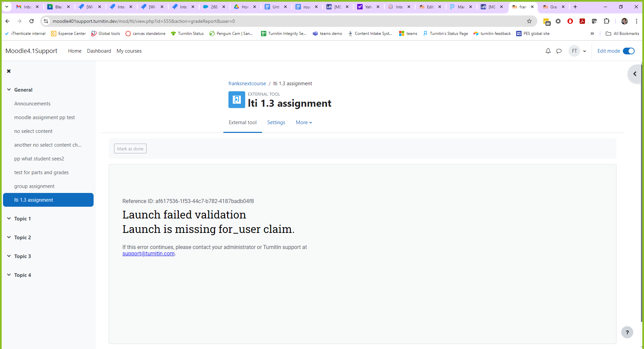Click the support@turnitin.com email link

(148, 254)
